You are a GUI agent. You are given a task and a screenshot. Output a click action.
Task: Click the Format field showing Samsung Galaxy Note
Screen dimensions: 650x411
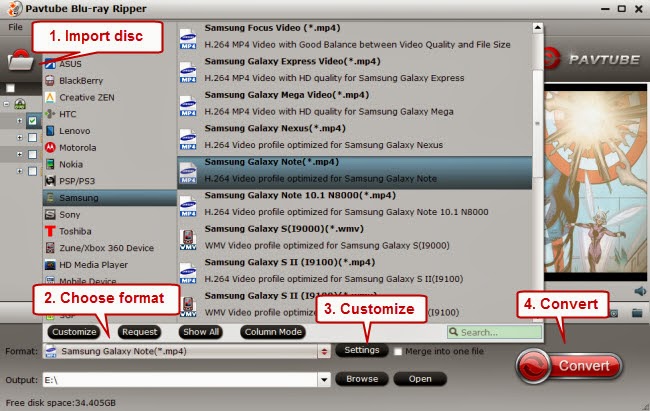[x=180, y=352]
